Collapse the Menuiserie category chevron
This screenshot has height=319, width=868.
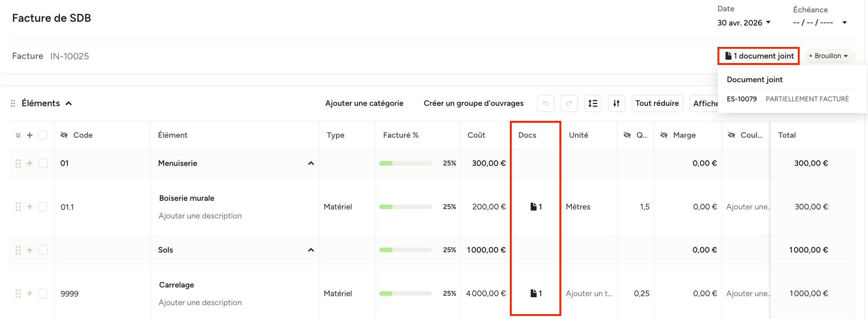311,163
